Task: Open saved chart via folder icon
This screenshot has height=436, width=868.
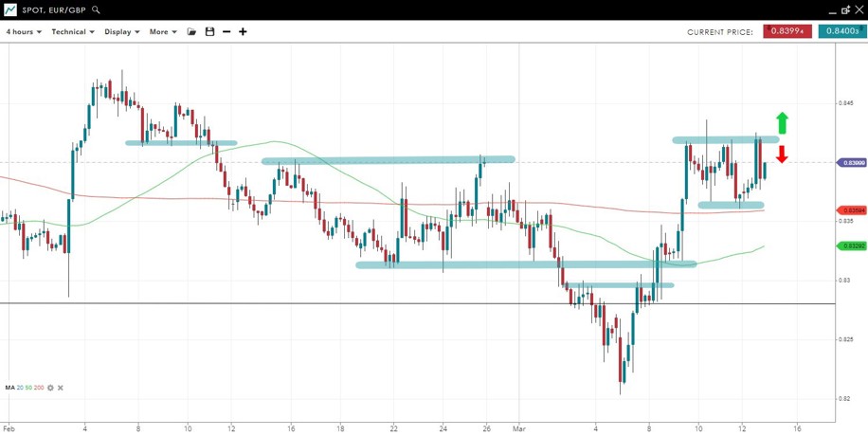Action: [191, 31]
